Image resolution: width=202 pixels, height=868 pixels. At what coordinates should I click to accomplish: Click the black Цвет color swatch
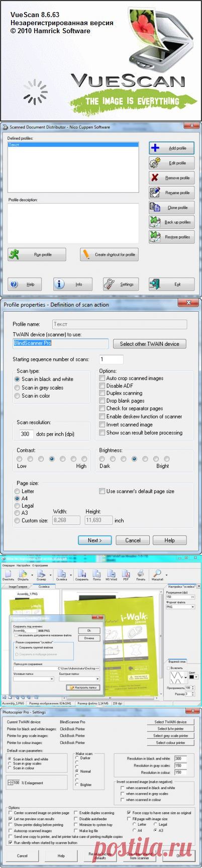[x=192, y=677]
